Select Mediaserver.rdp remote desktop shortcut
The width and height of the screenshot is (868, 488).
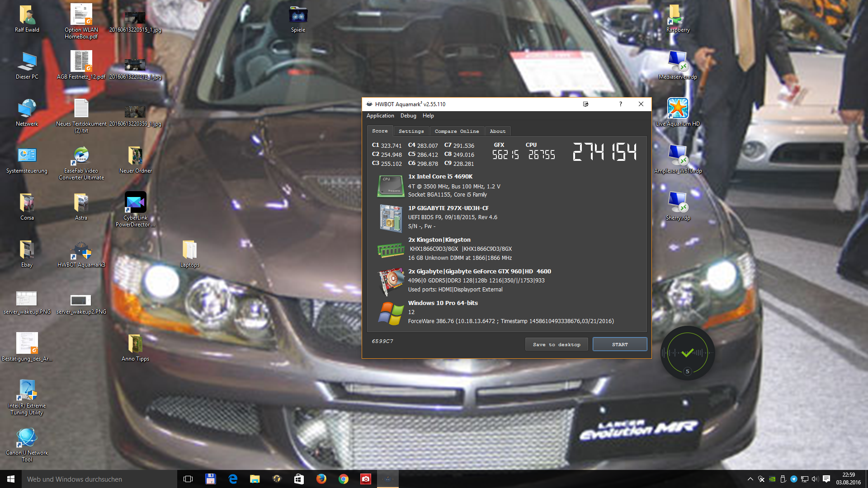[678, 65]
